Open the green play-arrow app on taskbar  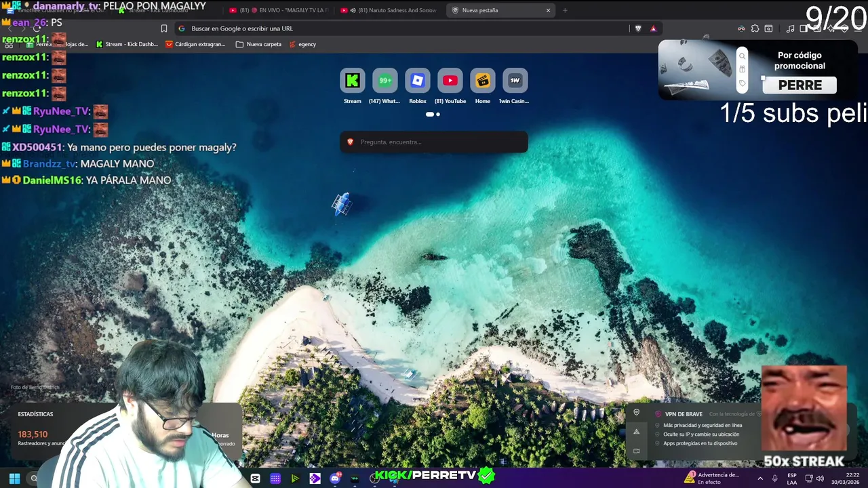(x=295, y=479)
